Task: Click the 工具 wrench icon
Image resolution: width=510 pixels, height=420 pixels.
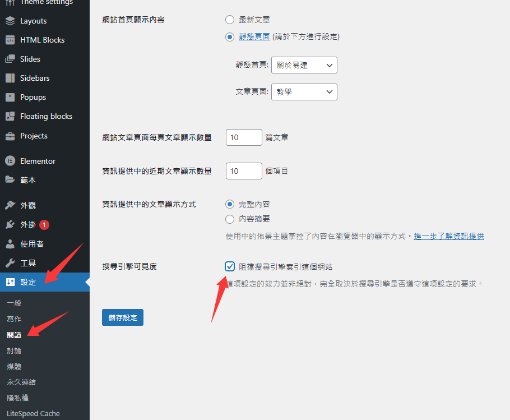Action: [x=10, y=263]
